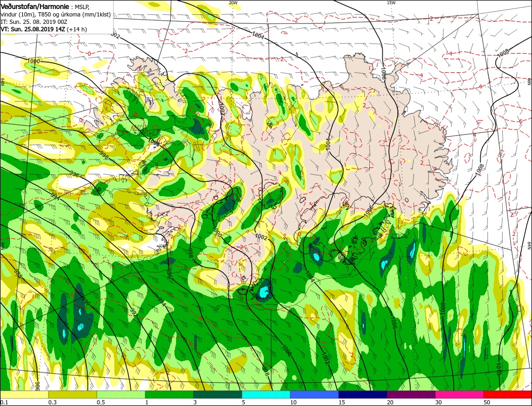Pick the cyan 5–10 mm legend swatch

point(266,395)
